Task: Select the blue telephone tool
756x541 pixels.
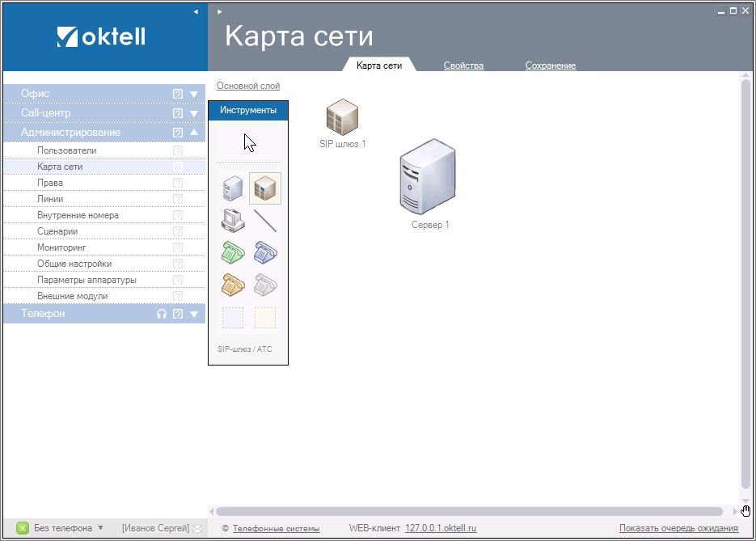Action: [x=265, y=252]
